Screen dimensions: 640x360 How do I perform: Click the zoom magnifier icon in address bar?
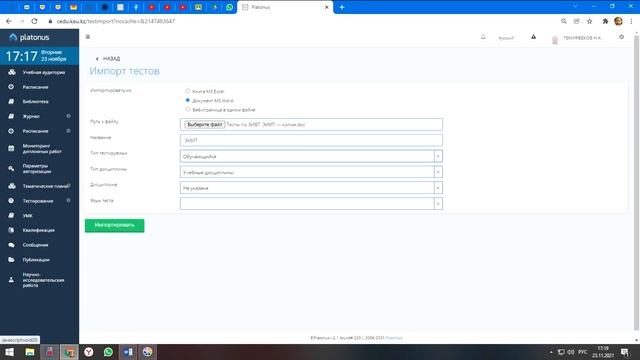click(x=564, y=21)
